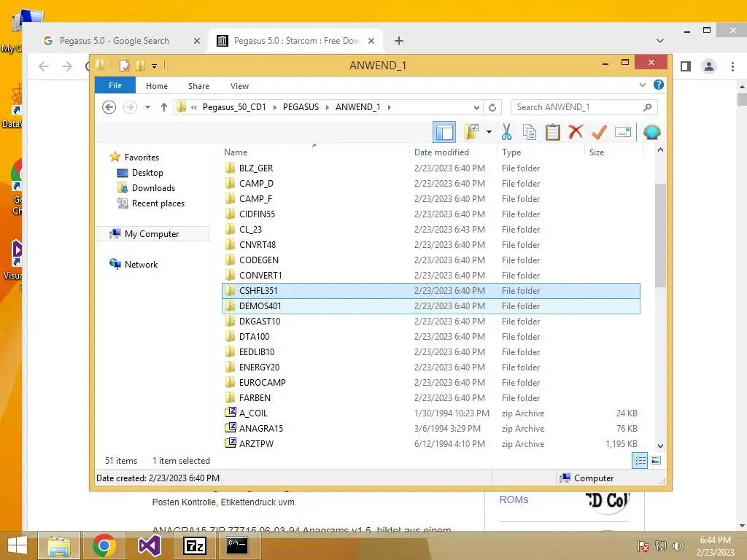
Task: Switch to the Share ribbon tab
Action: (x=198, y=86)
